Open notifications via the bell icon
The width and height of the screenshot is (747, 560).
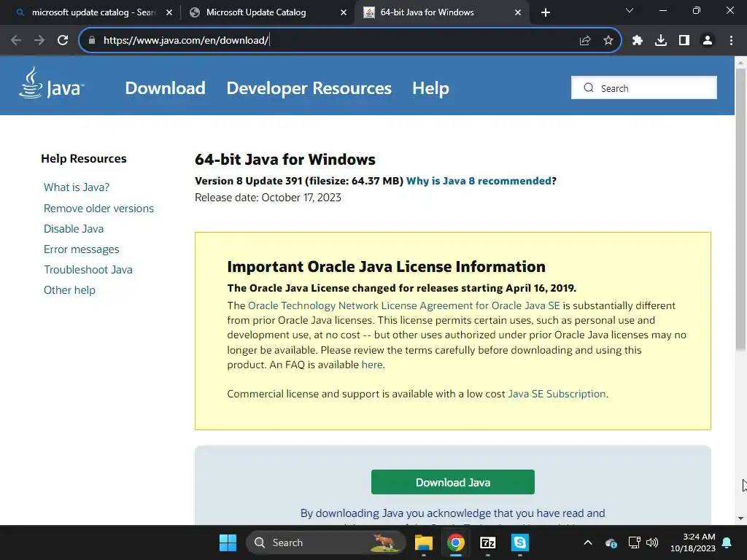727,542
